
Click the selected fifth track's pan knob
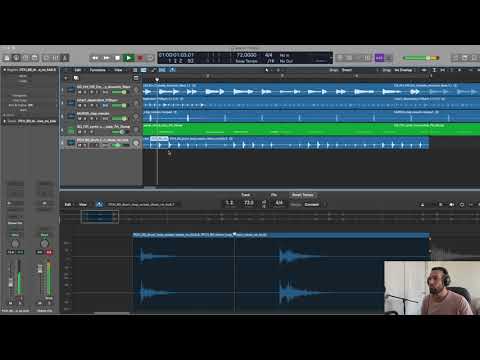[x=136, y=143]
